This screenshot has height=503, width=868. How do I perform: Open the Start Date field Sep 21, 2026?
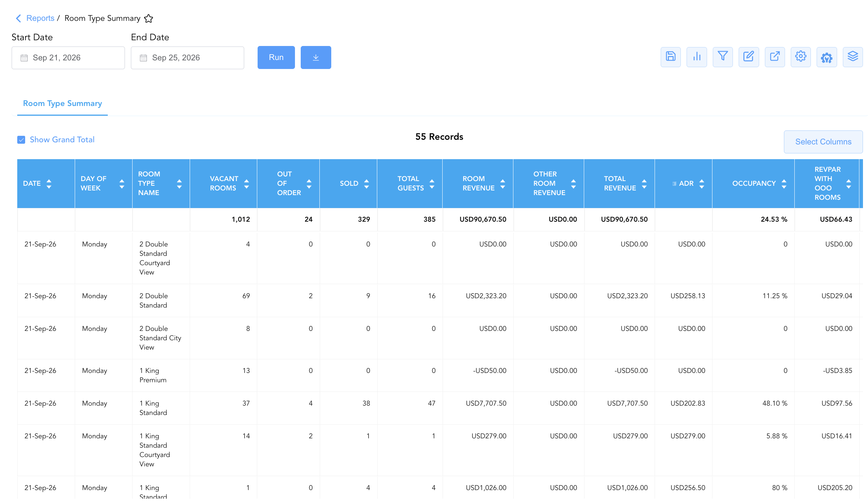pyautogui.click(x=68, y=58)
